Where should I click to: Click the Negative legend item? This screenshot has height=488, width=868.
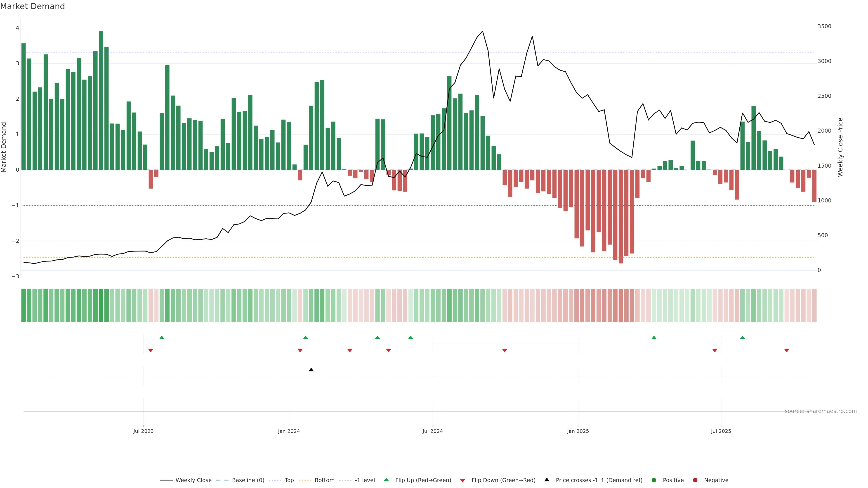[x=716, y=480]
